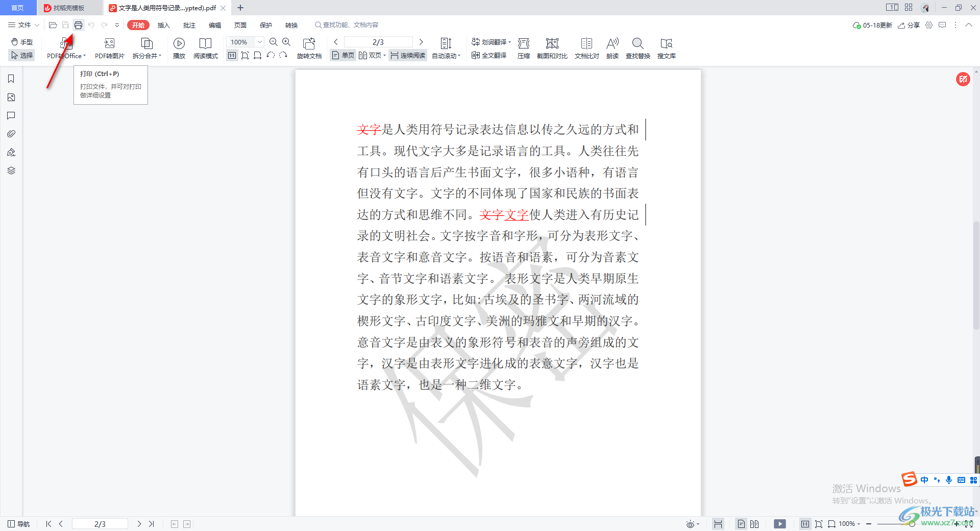Click the Actual size 1:1 icon in toolbar

[x=232, y=55]
